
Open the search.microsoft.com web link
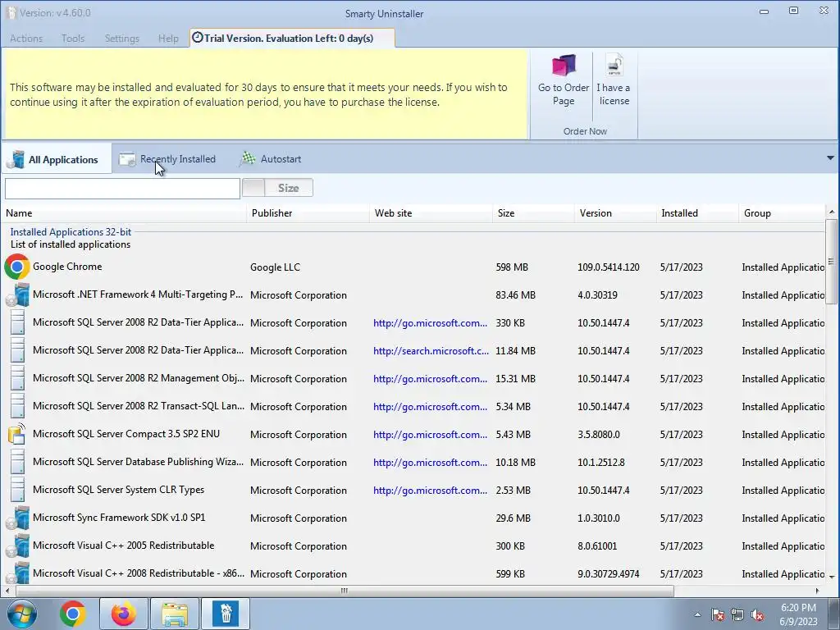point(431,351)
